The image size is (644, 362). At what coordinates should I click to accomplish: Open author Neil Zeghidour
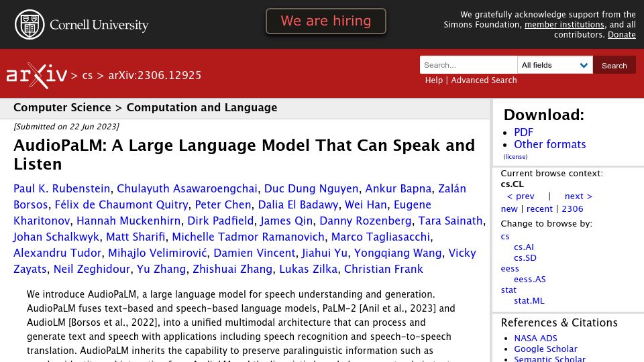[x=92, y=269]
